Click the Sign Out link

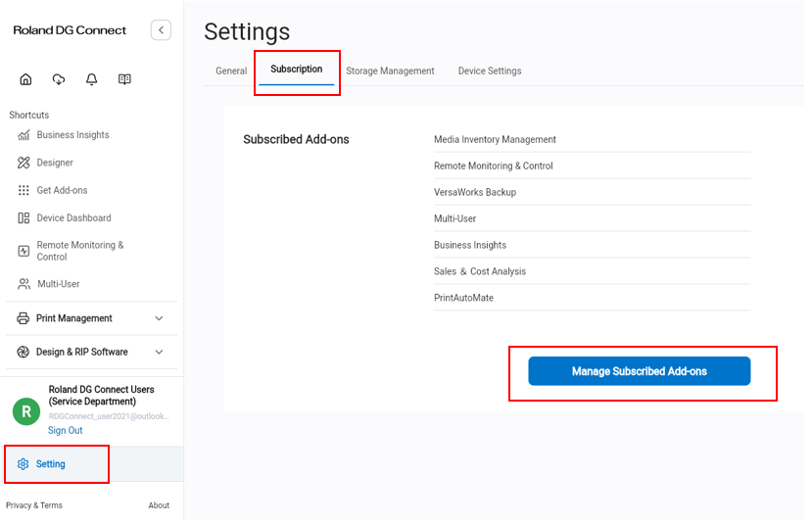[66, 431]
